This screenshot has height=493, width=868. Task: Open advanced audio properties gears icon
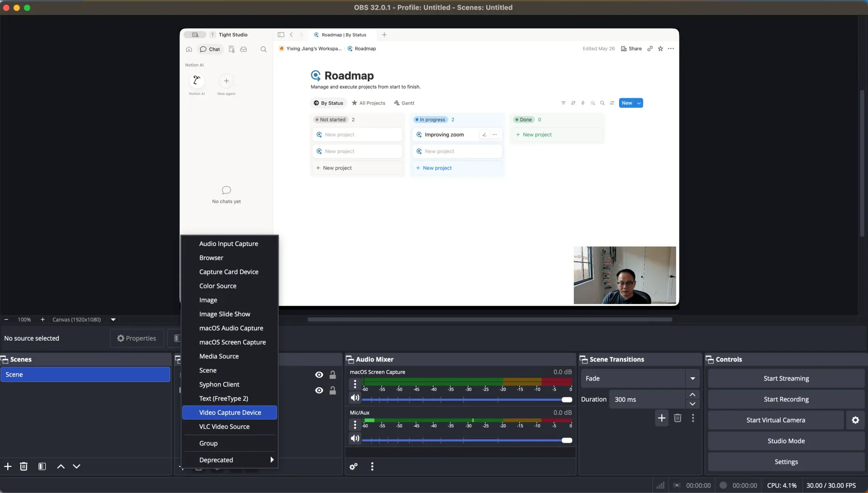pyautogui.click(x=353, y=466)
